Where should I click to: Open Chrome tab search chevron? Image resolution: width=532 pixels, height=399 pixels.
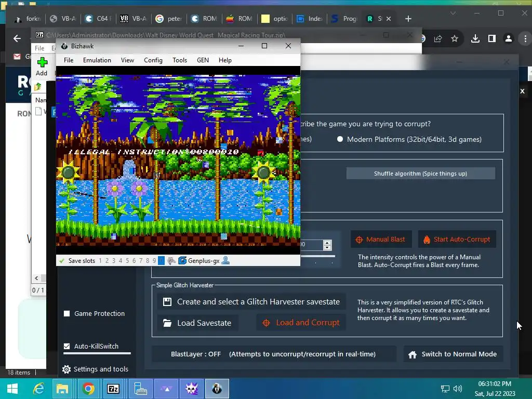(453, 13)
